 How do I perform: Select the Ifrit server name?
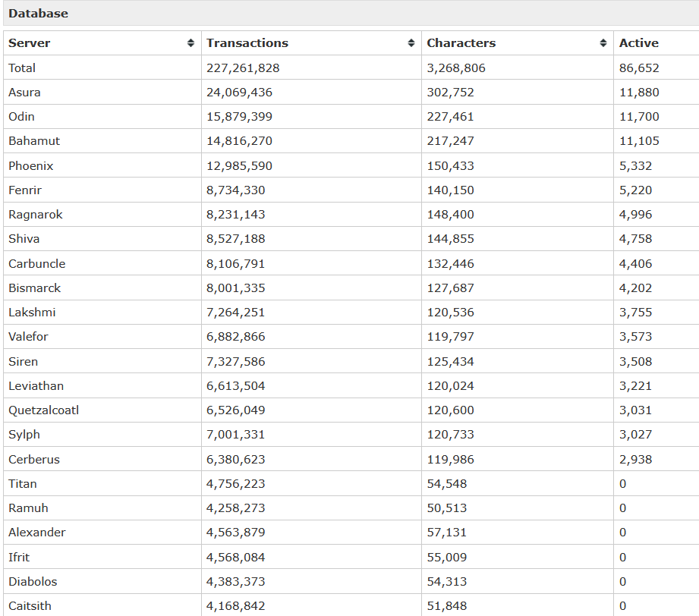click(19, 557)
